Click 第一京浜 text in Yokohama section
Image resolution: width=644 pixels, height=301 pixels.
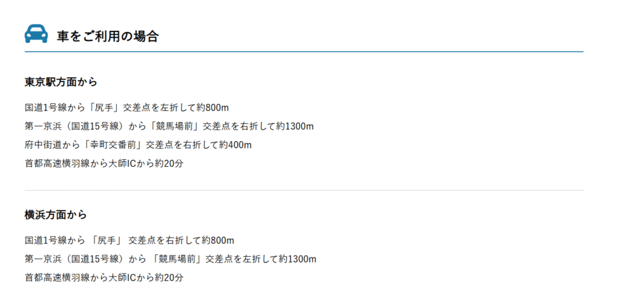point(43,259)
